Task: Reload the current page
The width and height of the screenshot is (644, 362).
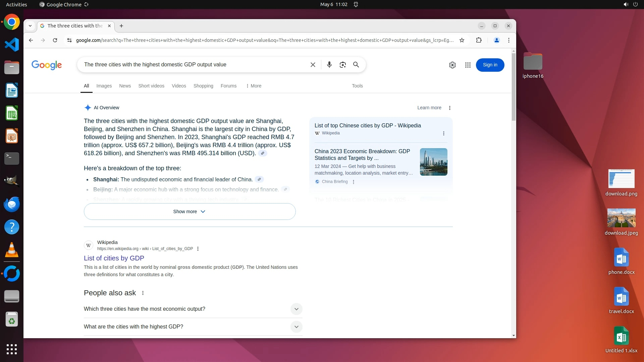Action: click(55, 40)
